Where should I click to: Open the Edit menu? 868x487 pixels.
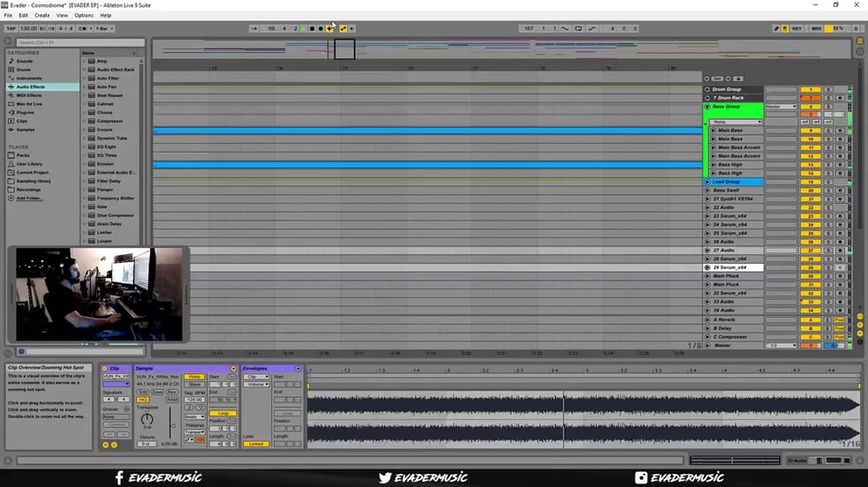(23, 16)
